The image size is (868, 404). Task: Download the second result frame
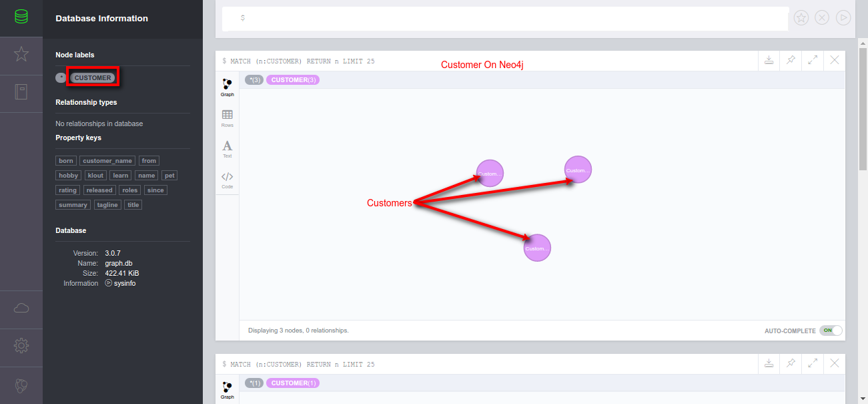[769, 363]
